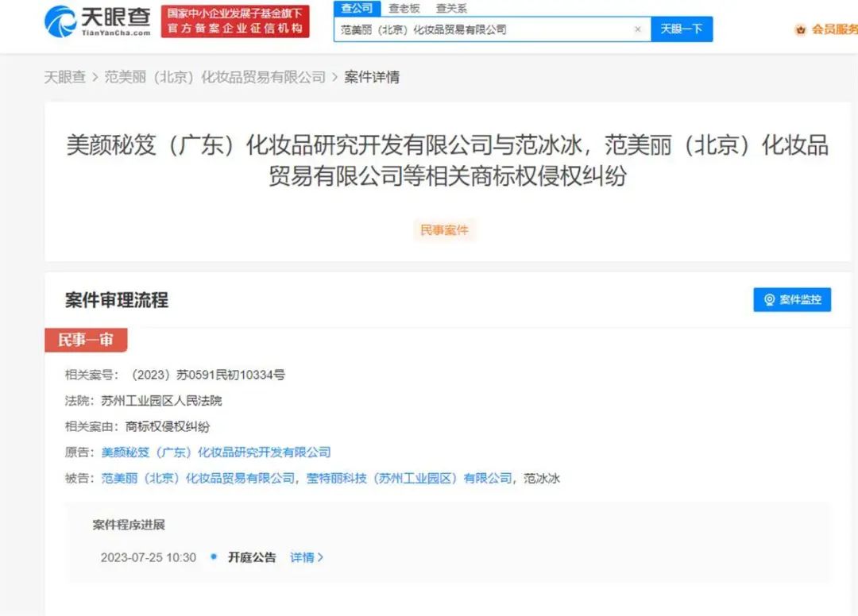
Task: Click breadcrumb chevron after 天眼查
Action: [95, 77]
